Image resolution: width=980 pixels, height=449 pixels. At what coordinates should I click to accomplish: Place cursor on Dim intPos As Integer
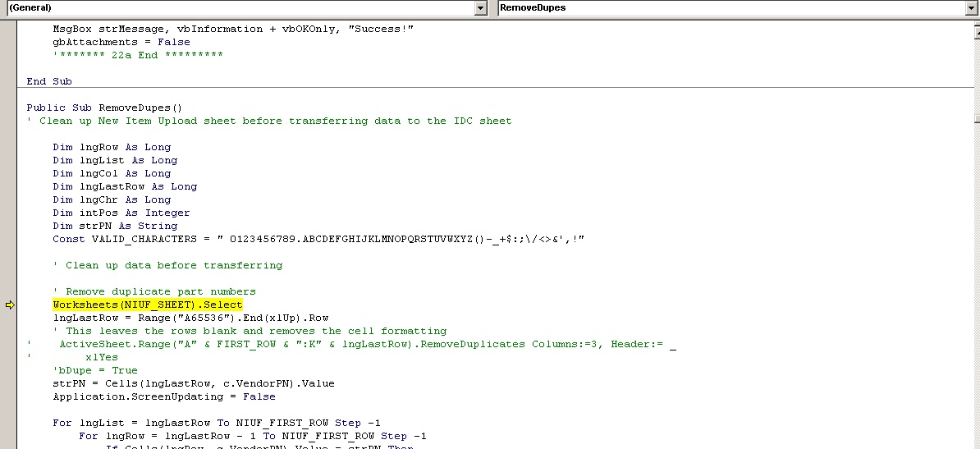(121, 213)
